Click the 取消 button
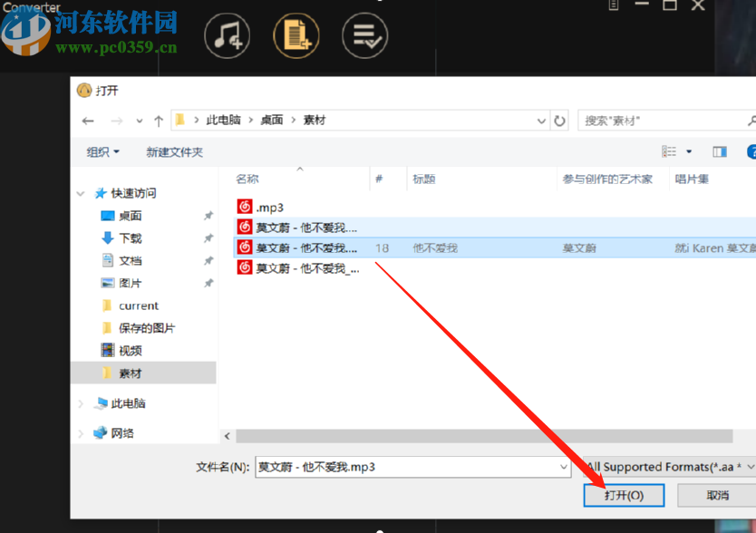This screenshot has width=756, height=533. [715, 495]
